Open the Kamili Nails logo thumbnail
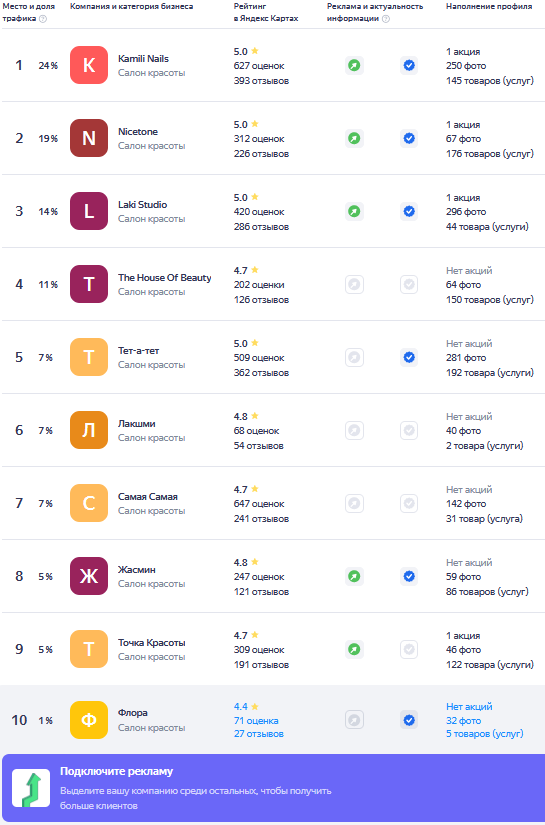 coord(89,65)
